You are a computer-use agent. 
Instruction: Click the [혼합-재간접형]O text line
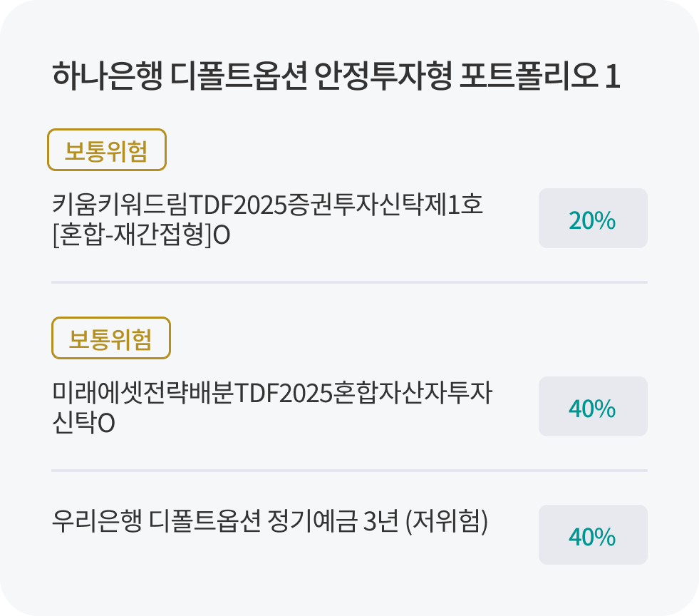pyautogui.click(x=141, y=235)
